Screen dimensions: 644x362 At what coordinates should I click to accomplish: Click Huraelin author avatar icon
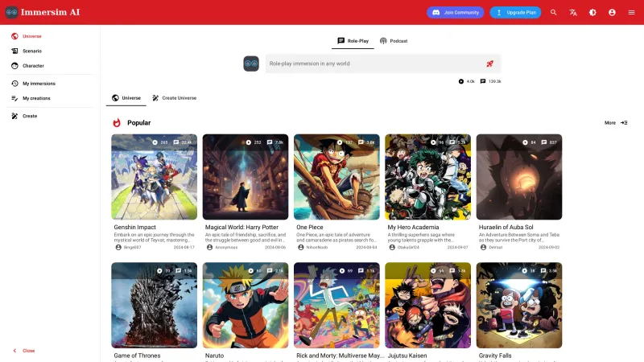click(483, 248)
